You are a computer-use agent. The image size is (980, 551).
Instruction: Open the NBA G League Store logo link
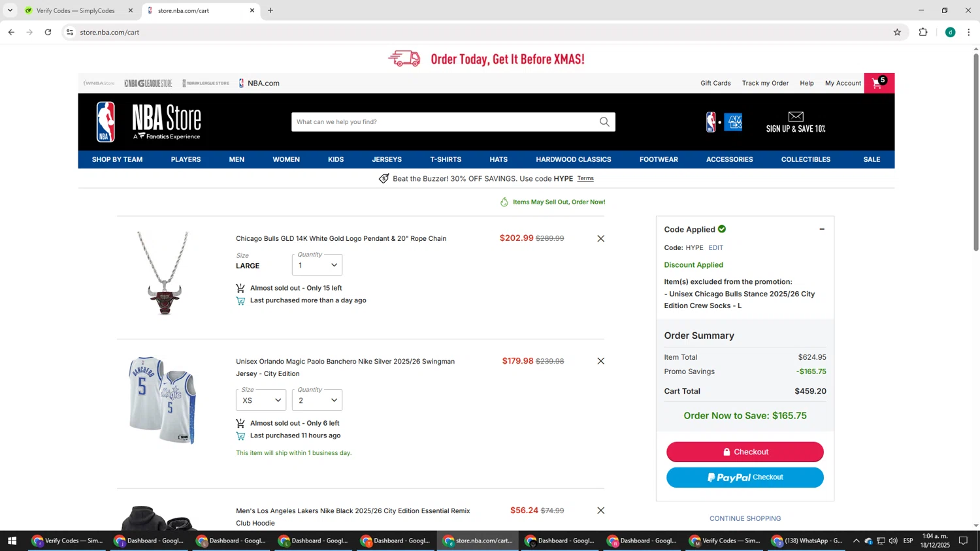[x=148, y=83]
